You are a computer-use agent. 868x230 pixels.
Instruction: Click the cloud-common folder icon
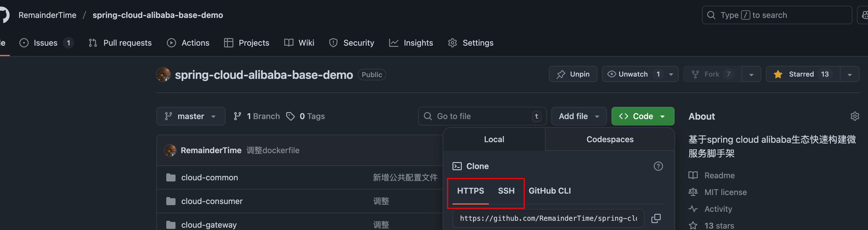171,177
